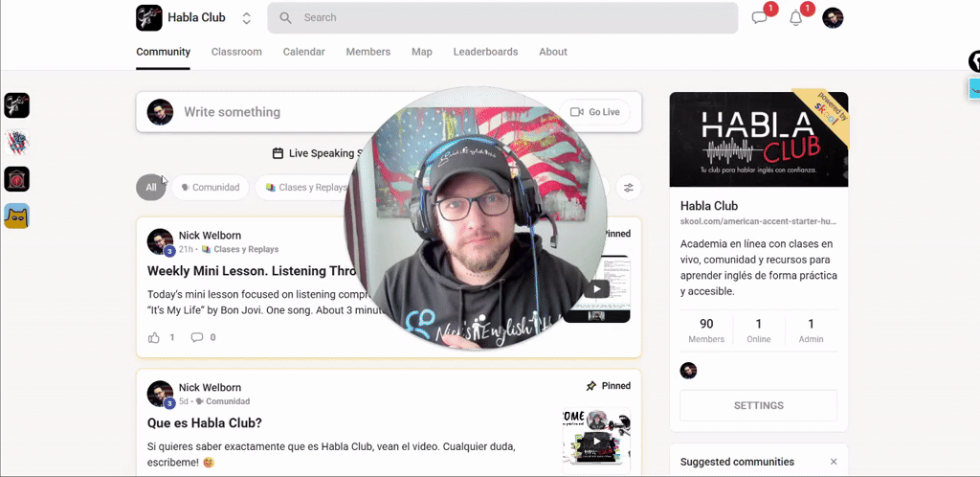980x477 pixels.
Task: Filter posts by Clases y Replays
Action: 301,188
